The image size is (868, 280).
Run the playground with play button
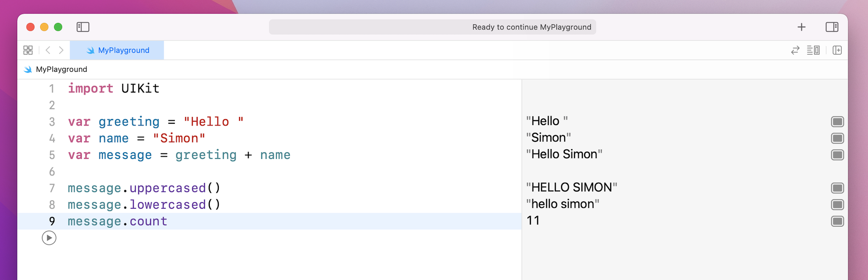click(x=49, y=238)
